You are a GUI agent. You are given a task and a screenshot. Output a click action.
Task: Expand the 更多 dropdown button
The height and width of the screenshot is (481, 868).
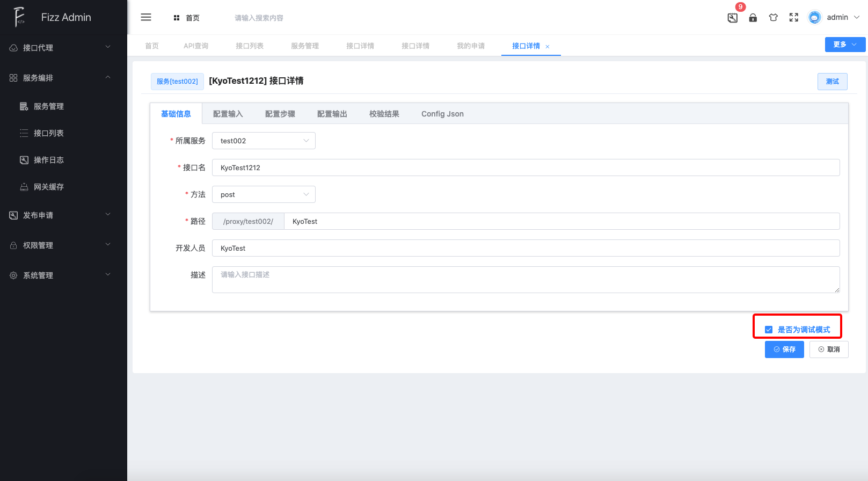845,45
